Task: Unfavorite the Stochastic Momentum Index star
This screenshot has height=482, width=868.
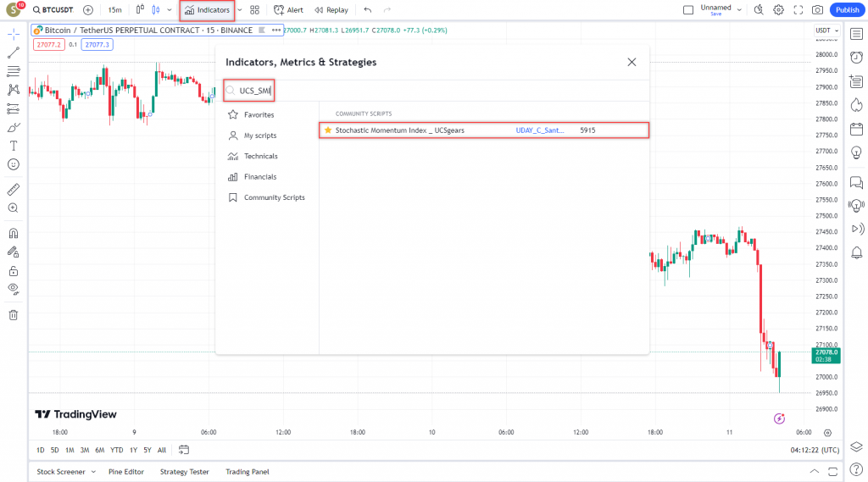Action: 328,130
